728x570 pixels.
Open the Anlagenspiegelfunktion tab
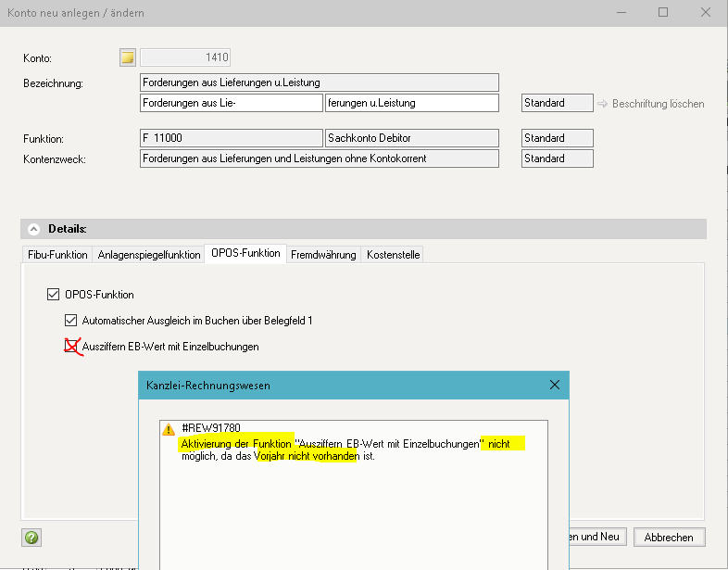(x=149, y=255)
